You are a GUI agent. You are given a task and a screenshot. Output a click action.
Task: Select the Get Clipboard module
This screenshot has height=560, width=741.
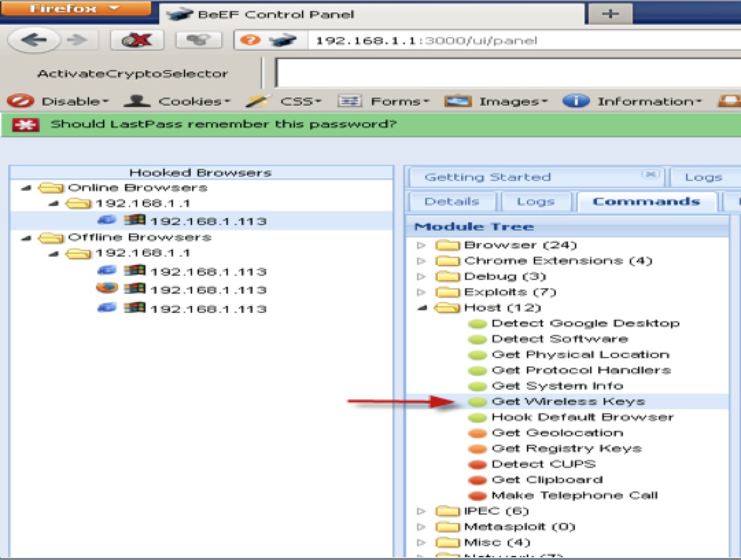(x=547, y=480)
